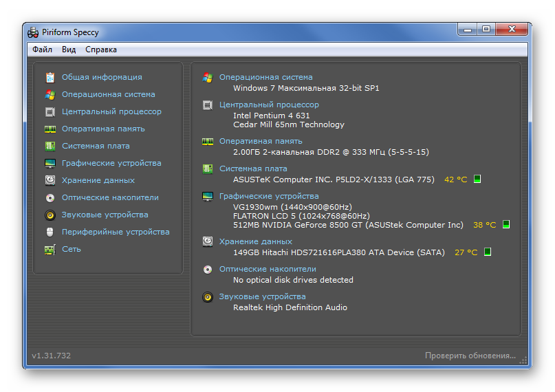Viewport: 555px width, 392px height.
Task: Open the Звуковые устройства heading in summary
Action: (263, 296)
